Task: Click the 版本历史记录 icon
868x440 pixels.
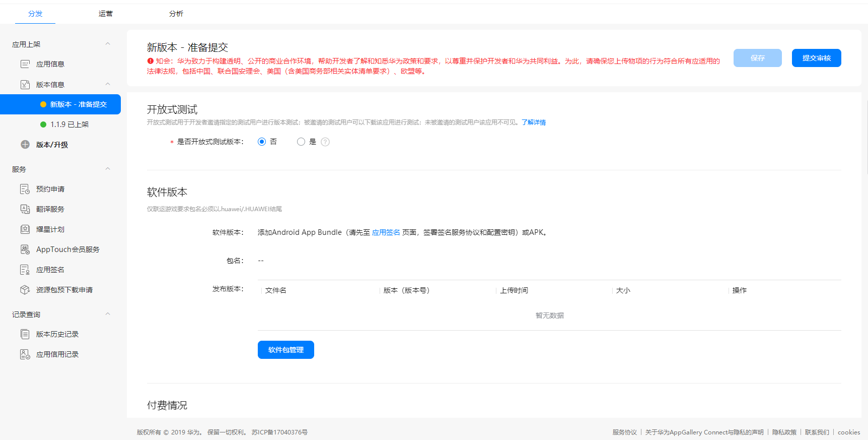Action: point(25,334)
